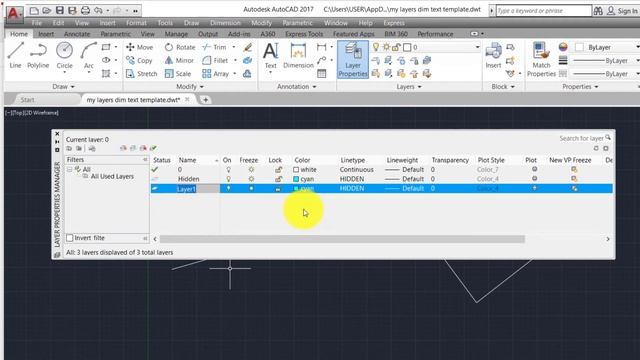
Task: Activate the Stretch command
Action: click(142, 73)
